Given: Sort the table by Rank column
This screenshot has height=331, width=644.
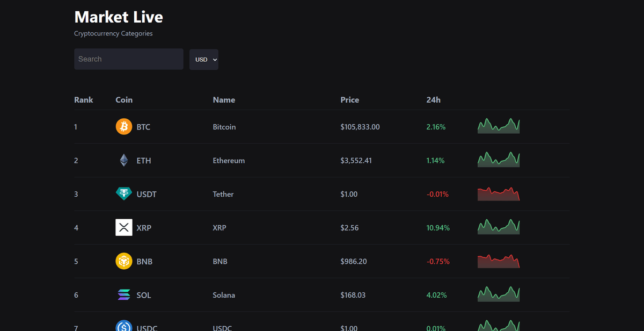Looking at the screenshot, I should 83,99.
